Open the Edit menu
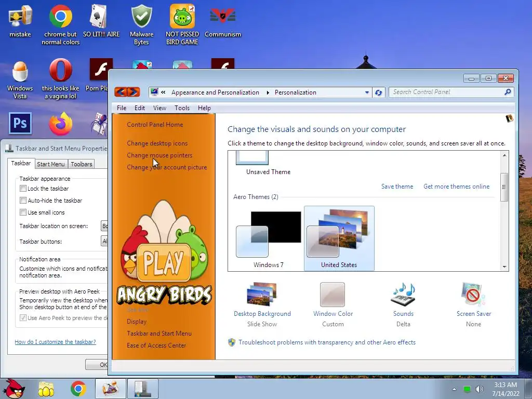Screen dimensions: 532x399 coord(139,108)
